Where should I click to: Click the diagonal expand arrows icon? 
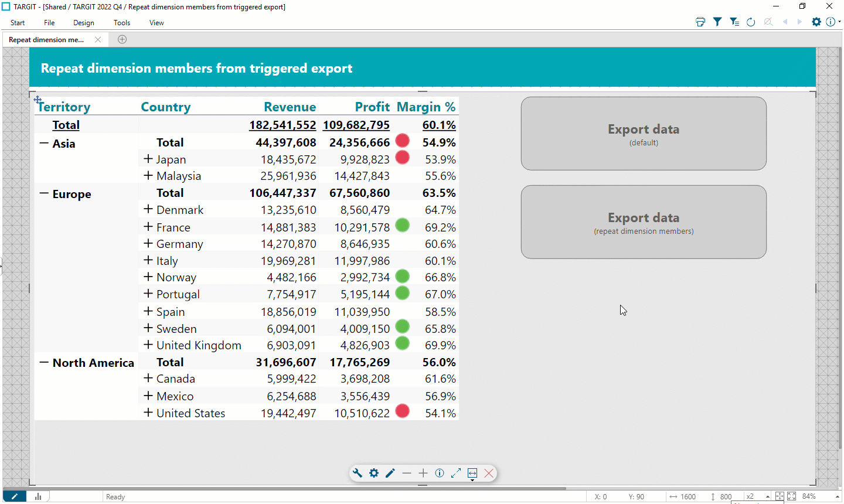coord(456,473)
